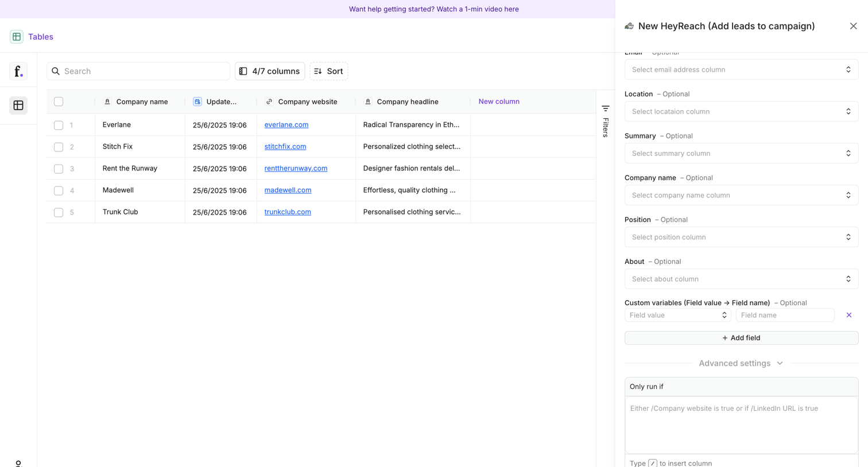Click the Radical Transparency headline cell

(x=413, y=124)
